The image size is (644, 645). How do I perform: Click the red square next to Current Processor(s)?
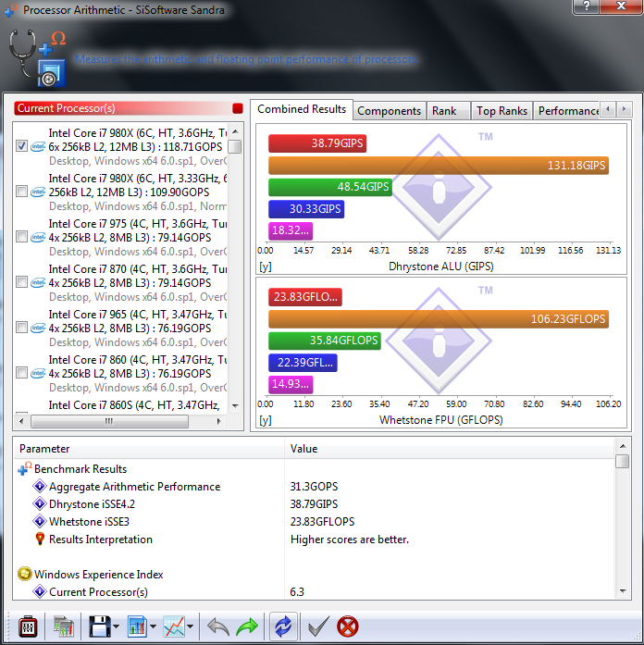237,108
